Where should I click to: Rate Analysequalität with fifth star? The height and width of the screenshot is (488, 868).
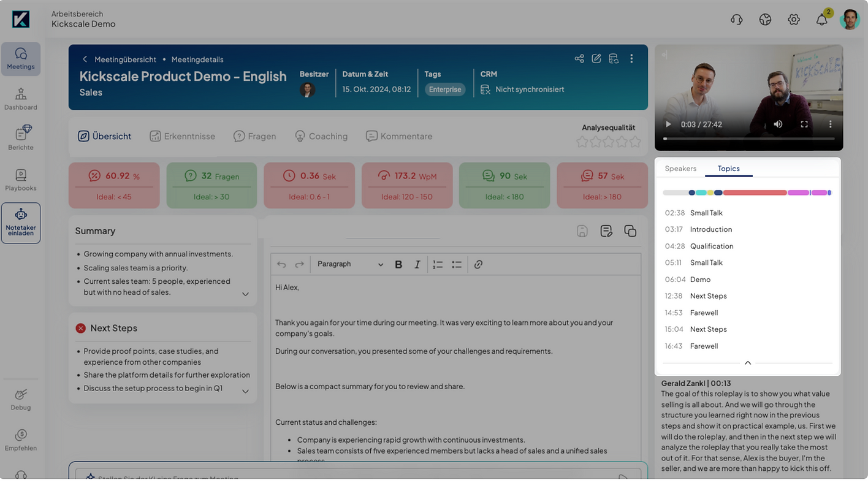[x=635, y=142]
